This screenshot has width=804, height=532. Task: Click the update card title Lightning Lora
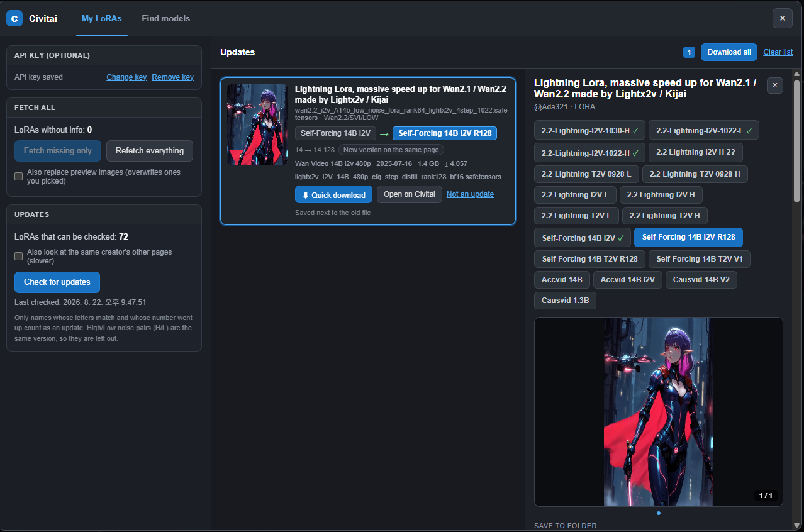(401, 94)
